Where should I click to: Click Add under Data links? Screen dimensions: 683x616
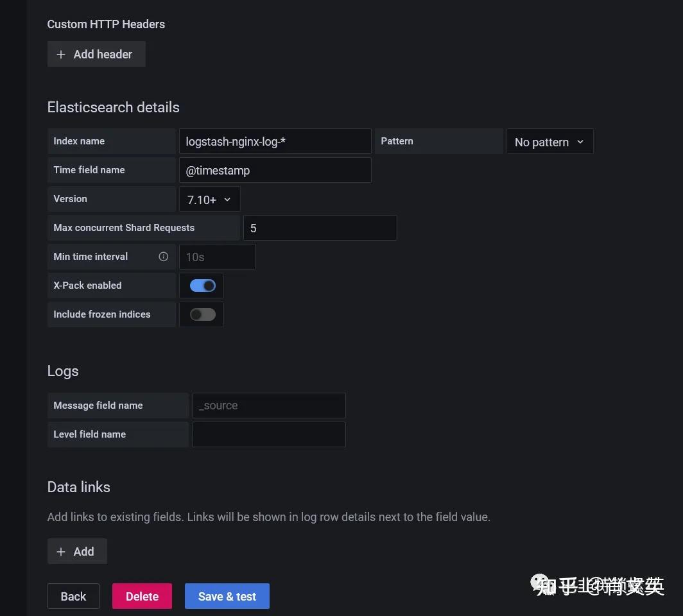[77, 551]
